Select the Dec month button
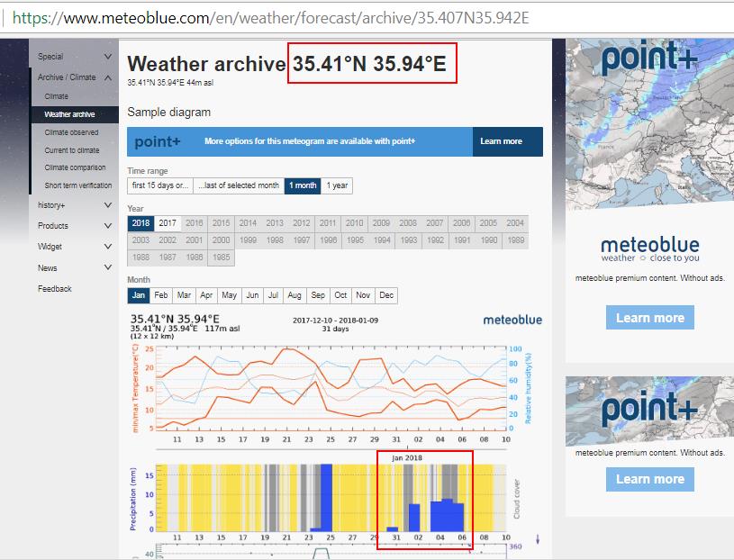Viewport: 734px width, 560px height. click(386, 295)
